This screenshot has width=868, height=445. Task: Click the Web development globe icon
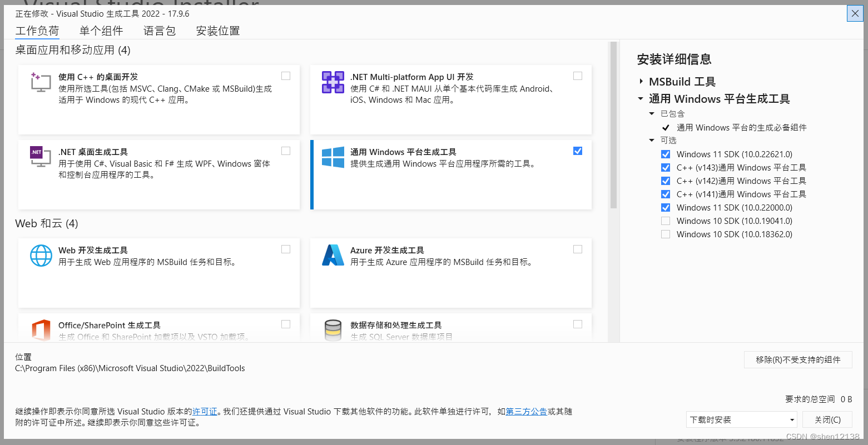[x=41, y=256]
